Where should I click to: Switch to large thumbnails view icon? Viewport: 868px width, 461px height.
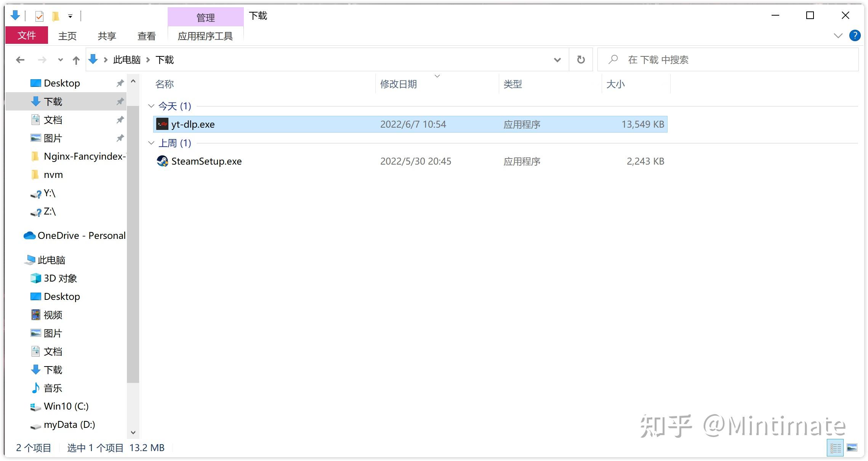[852, 448]
